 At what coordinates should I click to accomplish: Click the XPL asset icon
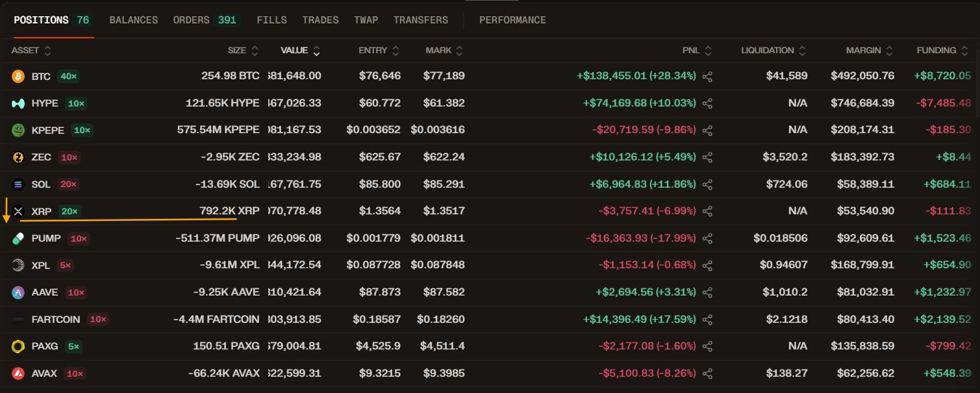(18, 266)
